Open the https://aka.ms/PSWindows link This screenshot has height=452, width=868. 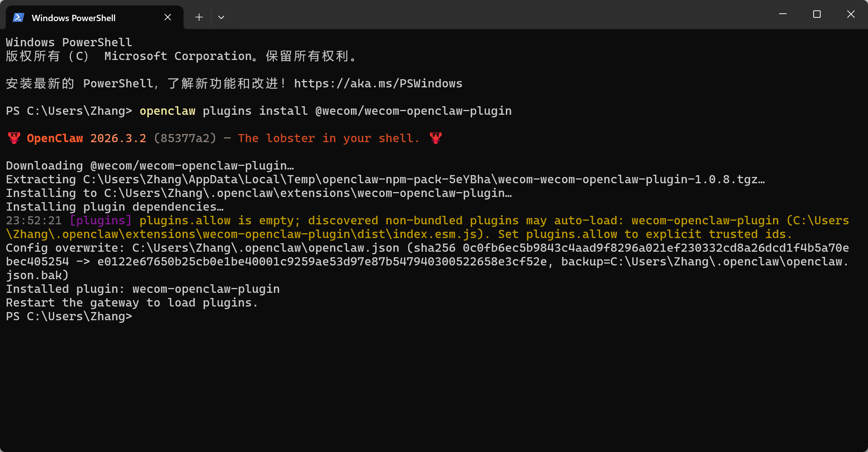point(378,84)
